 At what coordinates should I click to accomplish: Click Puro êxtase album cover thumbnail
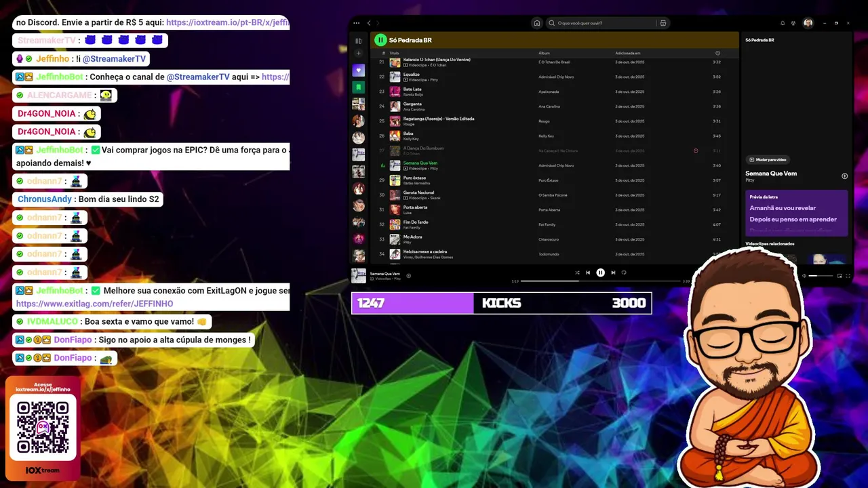(395, 180)
